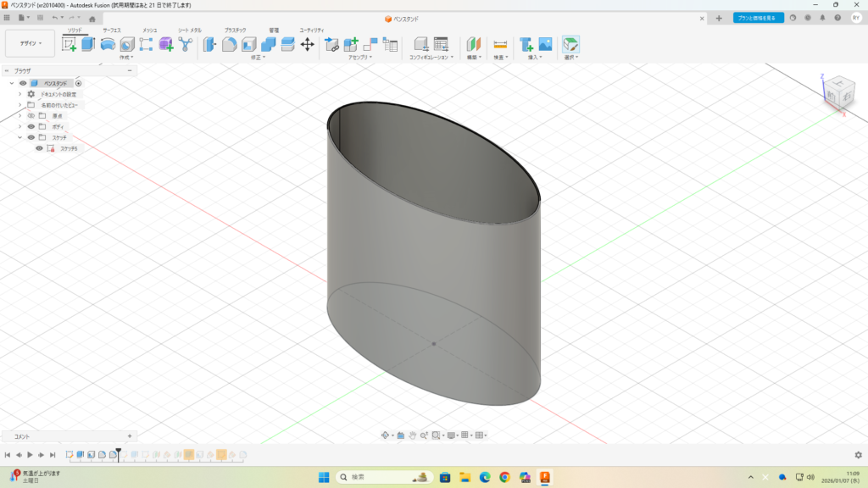
Task: Click the プランと価格を見る button
Action: coord(758,18)
